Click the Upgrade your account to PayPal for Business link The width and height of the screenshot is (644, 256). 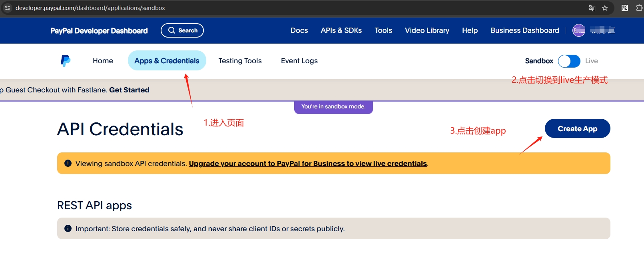click(307, 164)
